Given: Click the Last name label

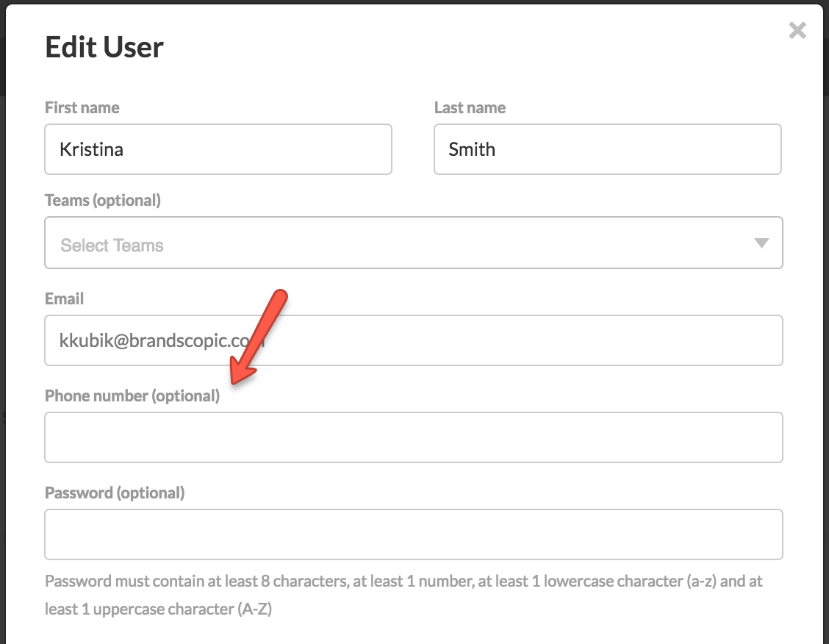Looking at the screenshot, I should [470, 107].
